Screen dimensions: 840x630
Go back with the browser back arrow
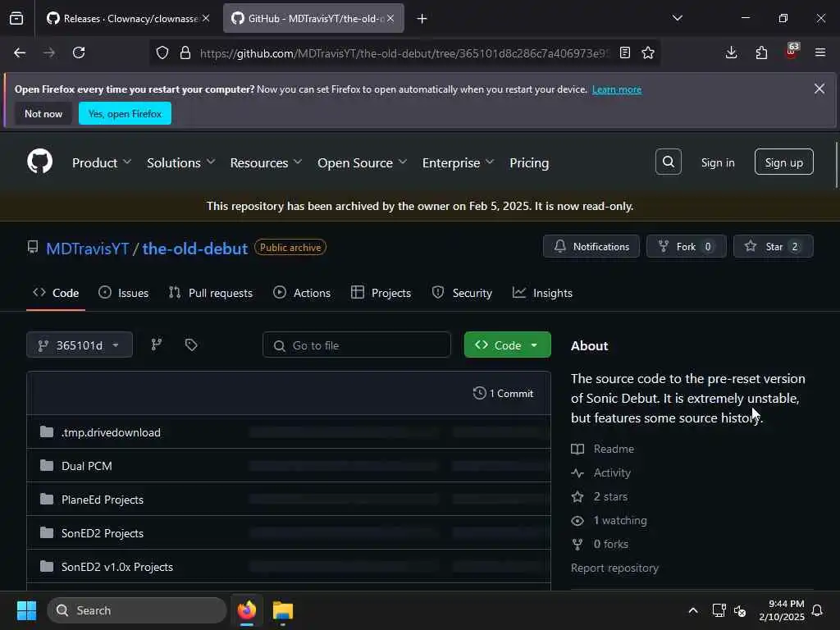(x=20, y=52)
